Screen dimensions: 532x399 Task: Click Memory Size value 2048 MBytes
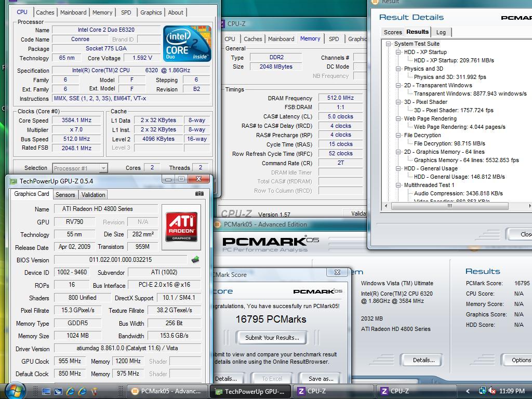[276, 66]
